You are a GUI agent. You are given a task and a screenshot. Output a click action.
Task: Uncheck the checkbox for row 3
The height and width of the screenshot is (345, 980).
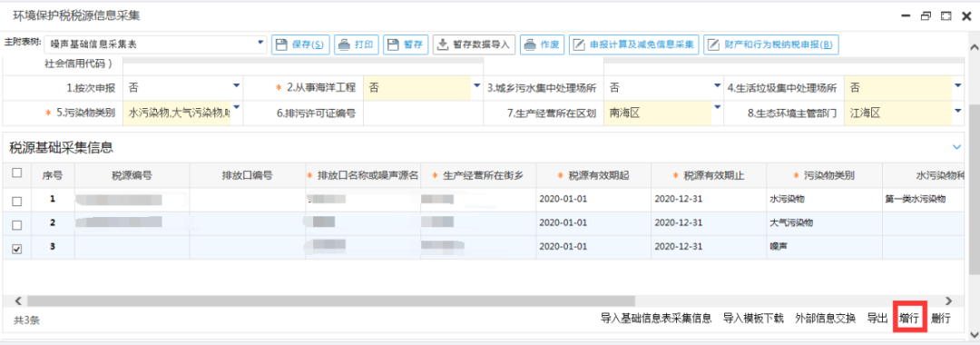[17, 248]
